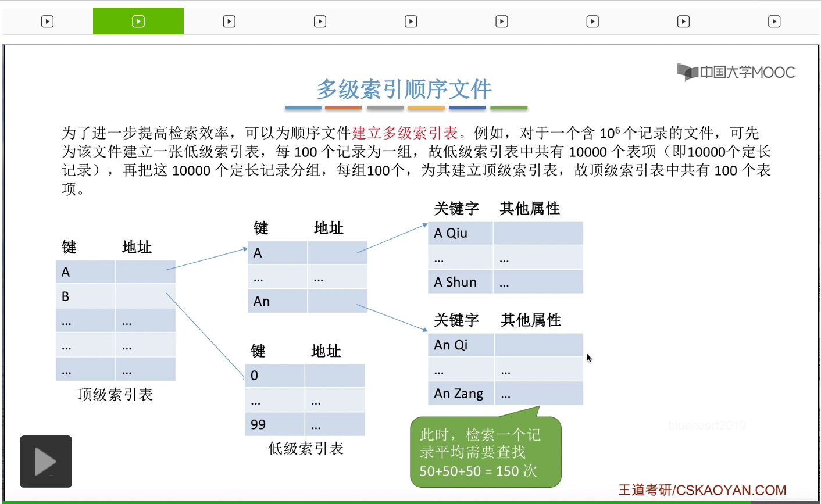Image resolution: width=821 pixels, height=504 pixels.
Task: Play the video with the large play button
Action: [46, 462]
